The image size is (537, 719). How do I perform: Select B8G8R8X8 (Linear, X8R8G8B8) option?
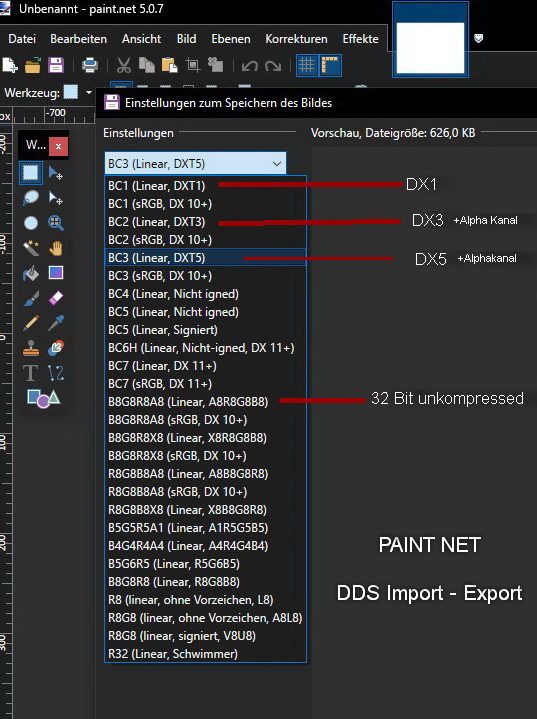(205, 437)
